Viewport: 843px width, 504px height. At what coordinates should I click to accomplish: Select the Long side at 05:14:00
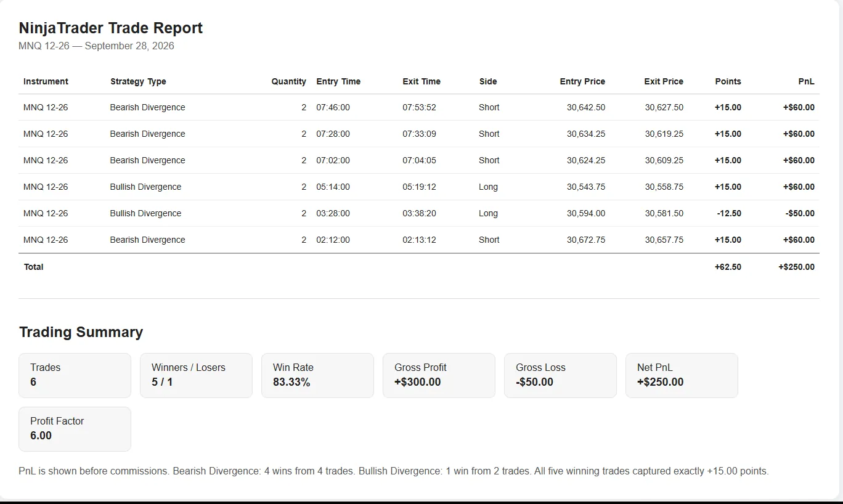(488, 187)
